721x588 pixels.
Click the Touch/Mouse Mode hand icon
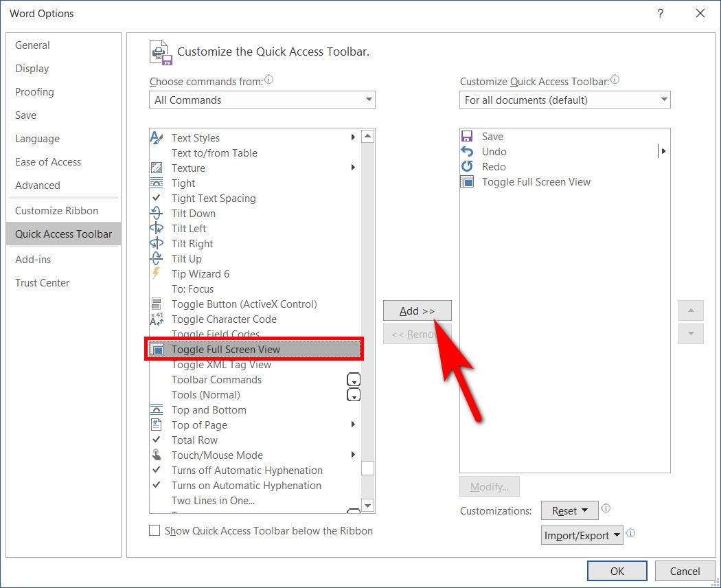(x=157, y=455)
